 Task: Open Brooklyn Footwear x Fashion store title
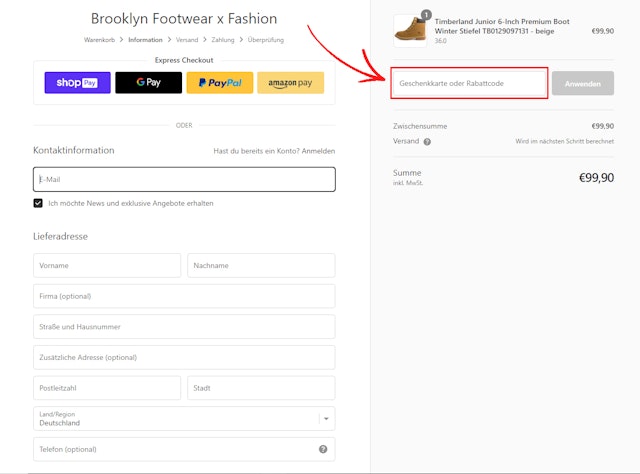184,19
